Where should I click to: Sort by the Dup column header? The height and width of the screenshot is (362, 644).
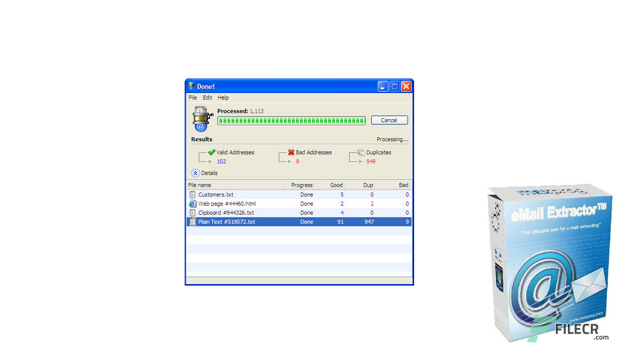[x=360, y=185]
